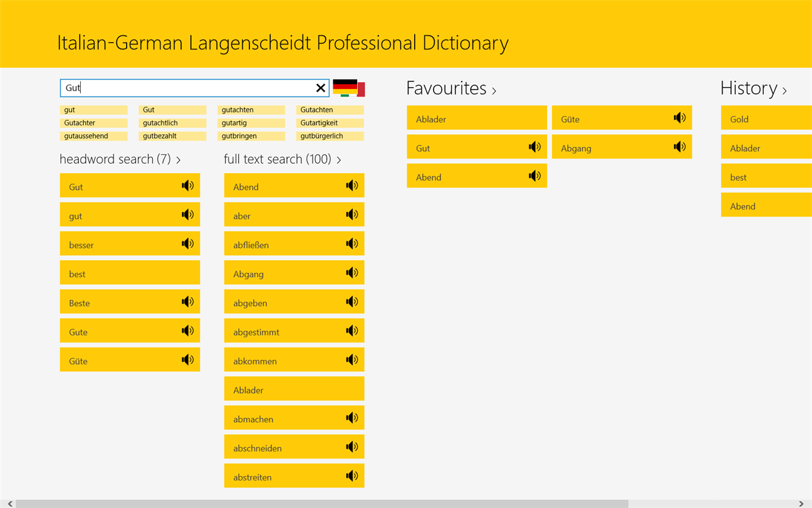Play audio for Güte in Favourites
This screenshot has width=812, height=508.
pyautogui.click(x=680, y=117)
